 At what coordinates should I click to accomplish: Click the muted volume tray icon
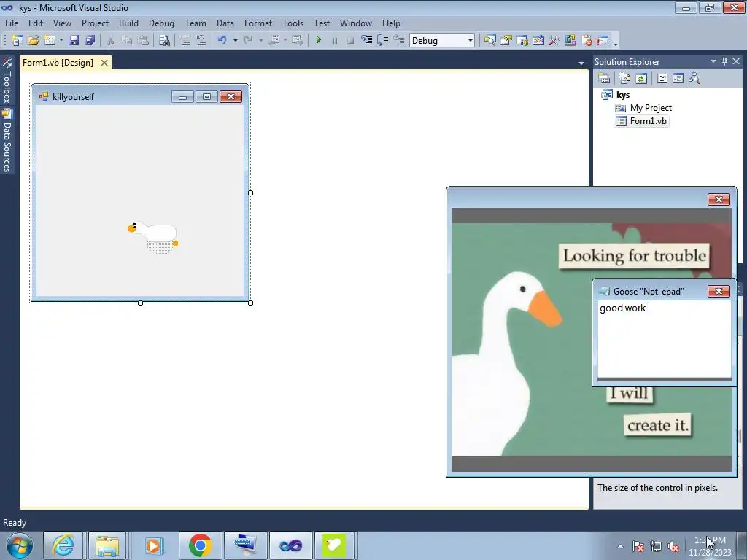673,546
